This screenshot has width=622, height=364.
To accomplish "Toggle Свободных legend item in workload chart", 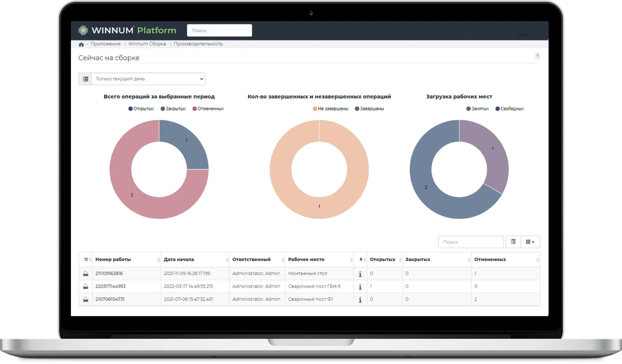I will tap(510, 109).
